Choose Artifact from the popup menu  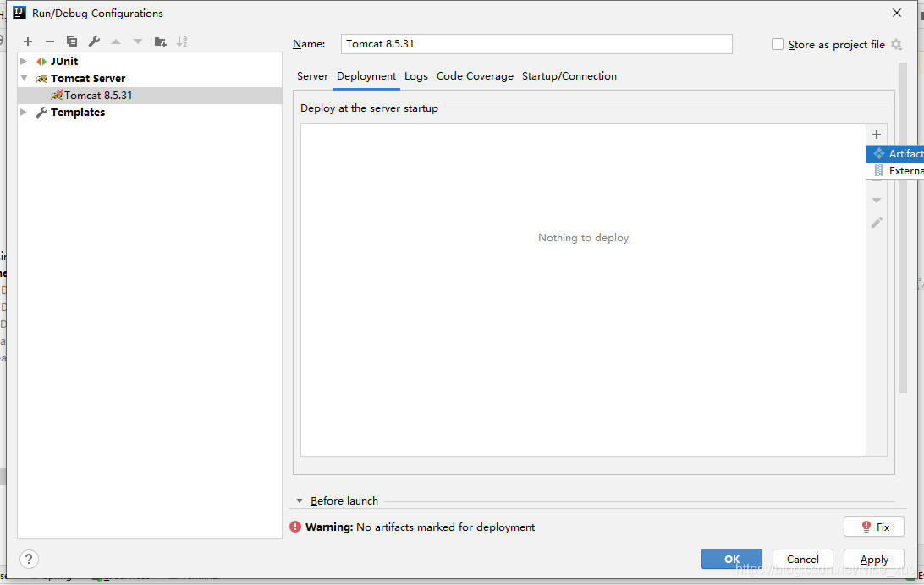click(x=895, y=154)
